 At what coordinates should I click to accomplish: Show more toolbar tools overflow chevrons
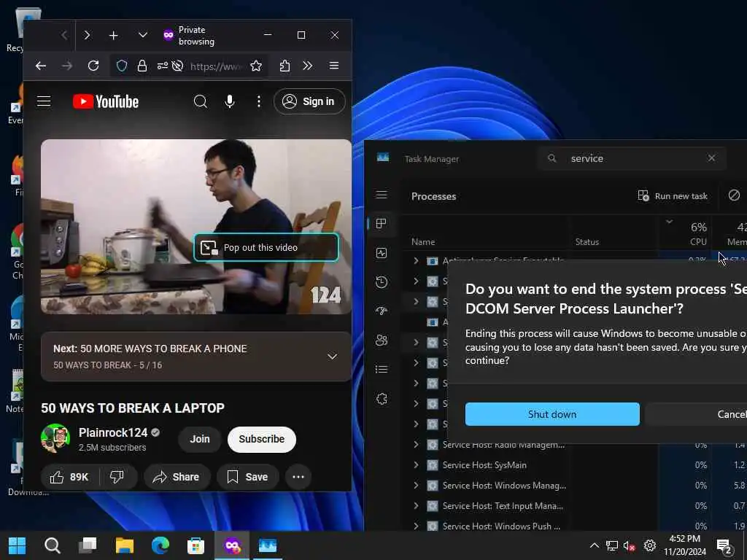pos(308,66)
